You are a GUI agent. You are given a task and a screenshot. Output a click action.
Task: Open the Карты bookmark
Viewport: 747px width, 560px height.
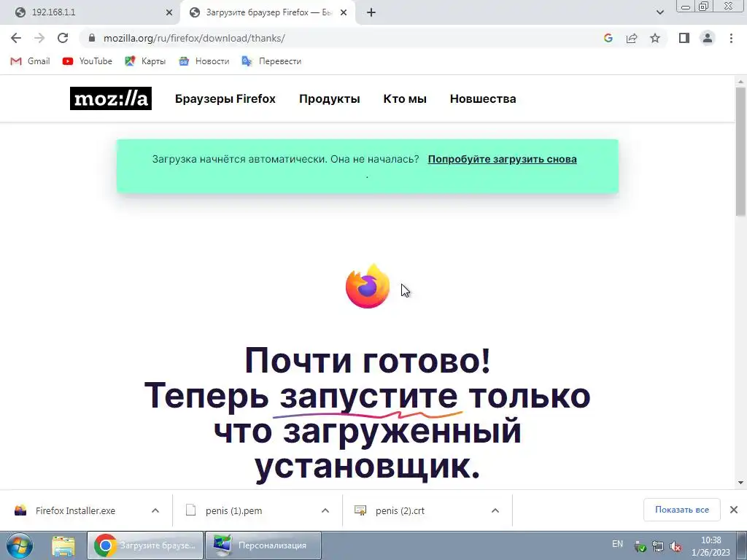(145, 61)
